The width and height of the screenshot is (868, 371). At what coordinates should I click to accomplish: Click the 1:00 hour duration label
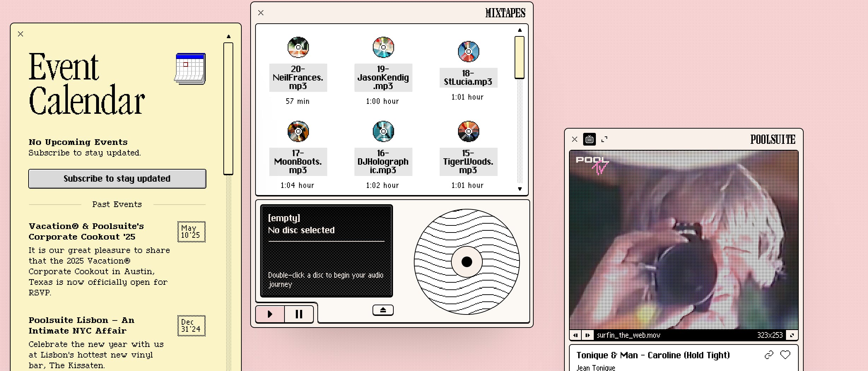(382, 101)
